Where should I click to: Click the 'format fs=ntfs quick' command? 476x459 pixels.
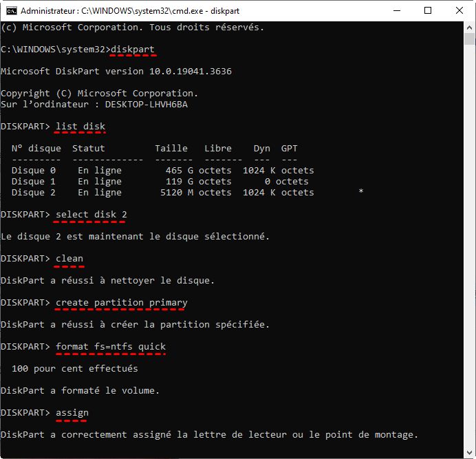pos(111,347)
